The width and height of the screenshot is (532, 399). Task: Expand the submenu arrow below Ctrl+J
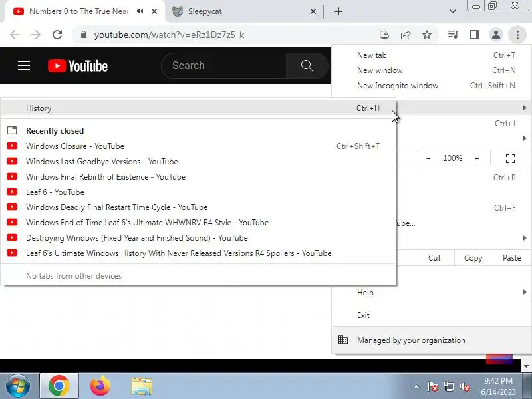pos(525,138)
